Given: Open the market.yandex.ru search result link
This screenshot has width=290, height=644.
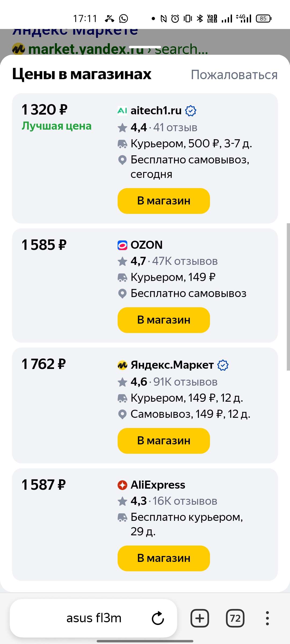Looking at the screenshot, I should click(86, 49).
